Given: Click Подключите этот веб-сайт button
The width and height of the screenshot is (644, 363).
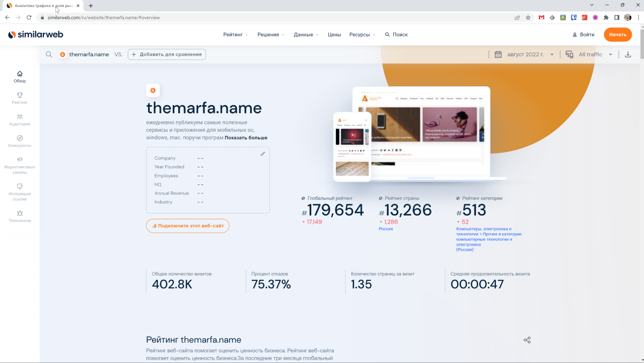Looking at the screenshot, I should click(188, 226).
